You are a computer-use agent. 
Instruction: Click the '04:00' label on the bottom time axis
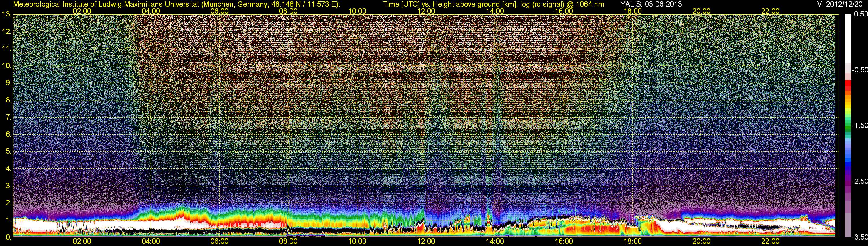click(151, 242)
